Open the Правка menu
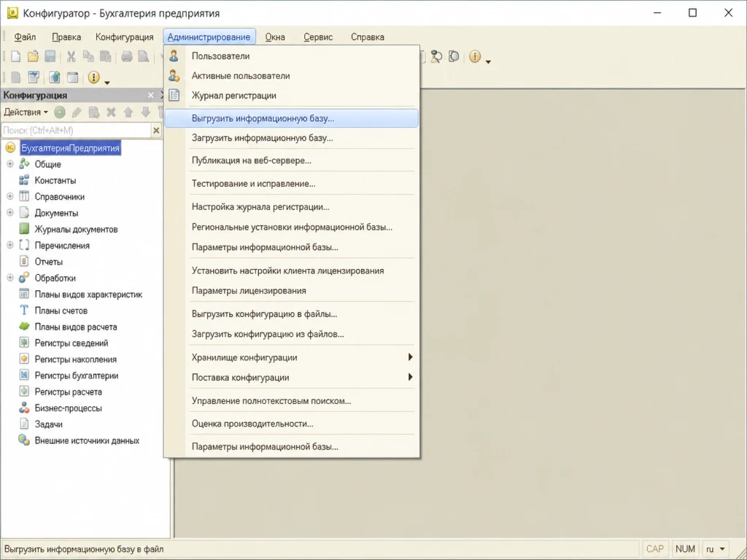Image resolution: width=747 pixels, height=560 pixels. 66,36
